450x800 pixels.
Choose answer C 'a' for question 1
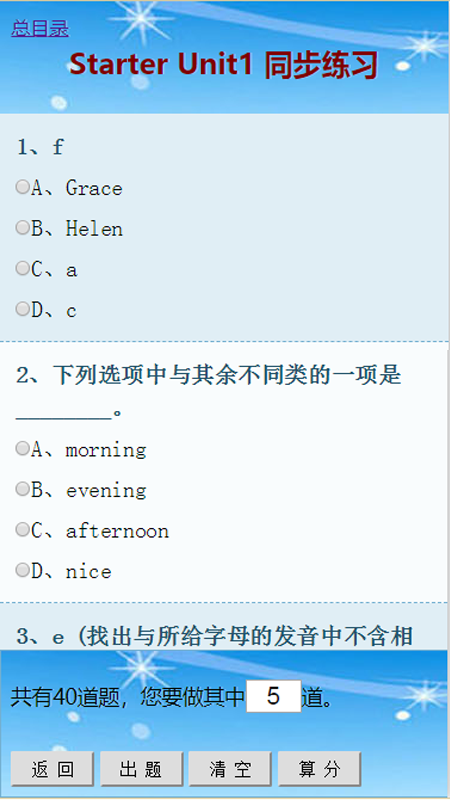(x=22, y=268)
